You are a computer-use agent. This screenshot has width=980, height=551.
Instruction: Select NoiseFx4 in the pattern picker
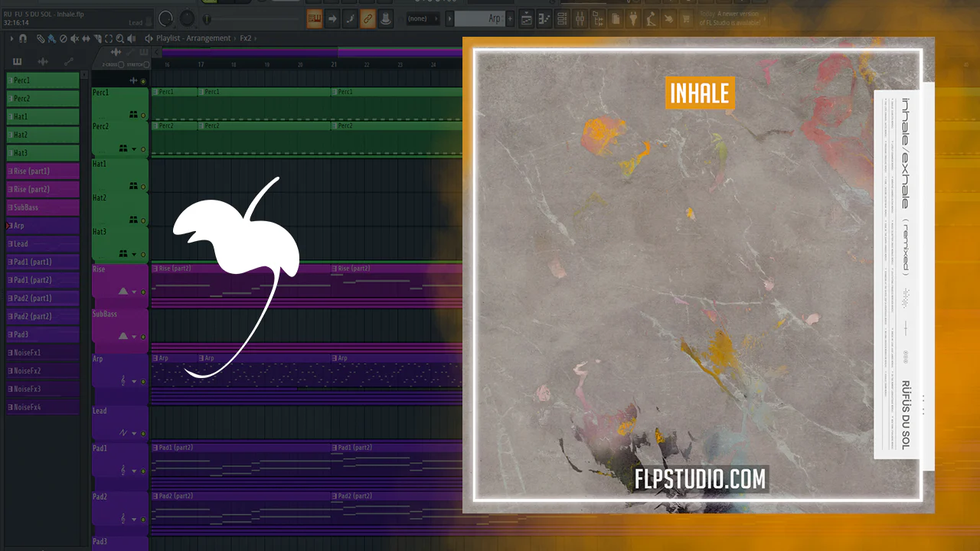[43, 407]
